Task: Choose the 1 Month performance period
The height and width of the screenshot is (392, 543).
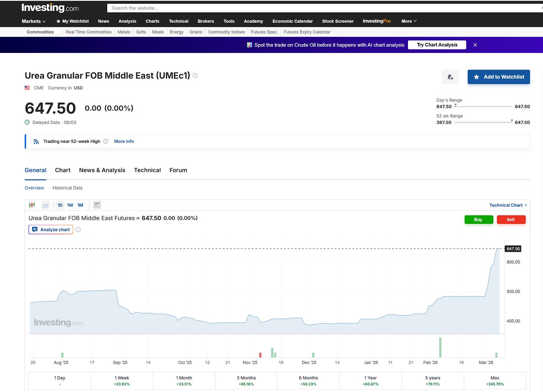Action: coord(184,381)
